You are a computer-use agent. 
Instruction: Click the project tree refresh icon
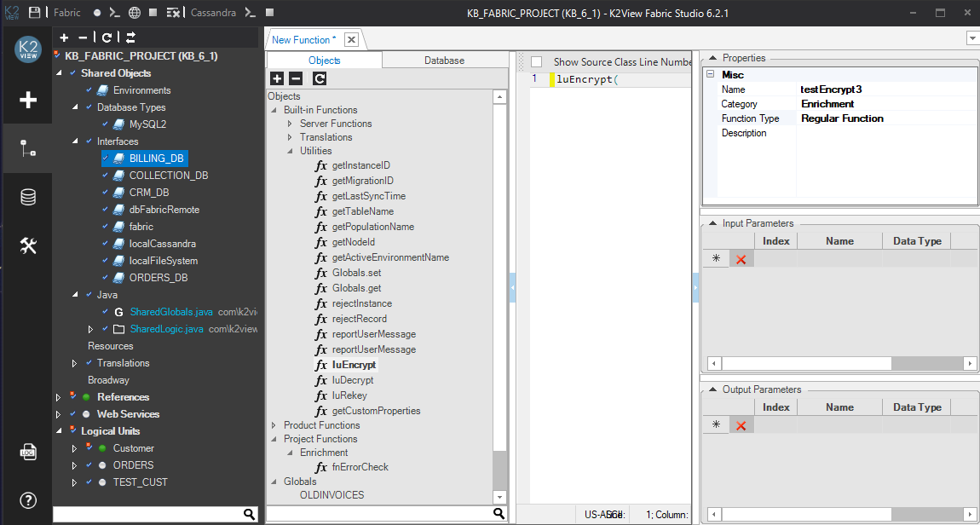coord(107,37)
